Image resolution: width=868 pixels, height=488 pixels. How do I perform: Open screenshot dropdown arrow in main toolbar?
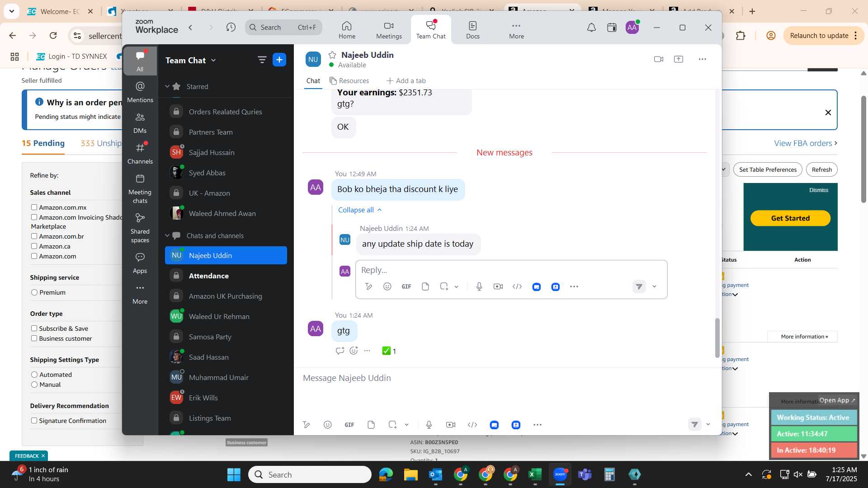pos(406,425)
